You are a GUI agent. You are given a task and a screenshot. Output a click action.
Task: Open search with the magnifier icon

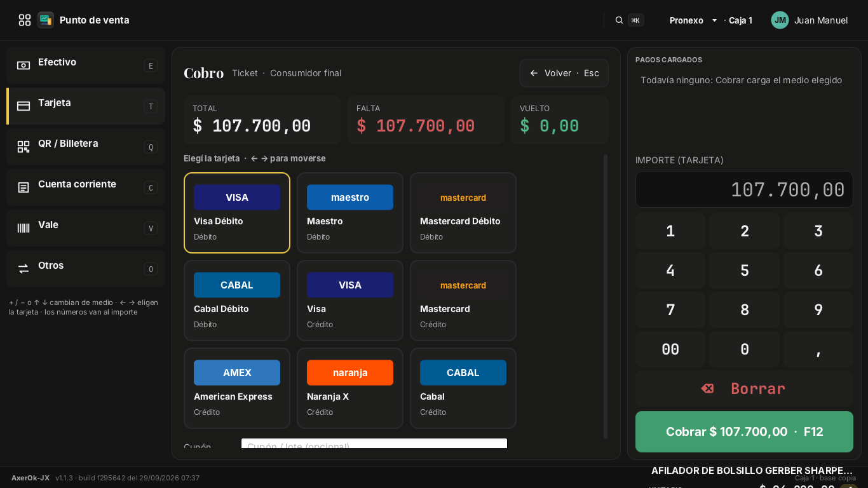tap(619, 20)
